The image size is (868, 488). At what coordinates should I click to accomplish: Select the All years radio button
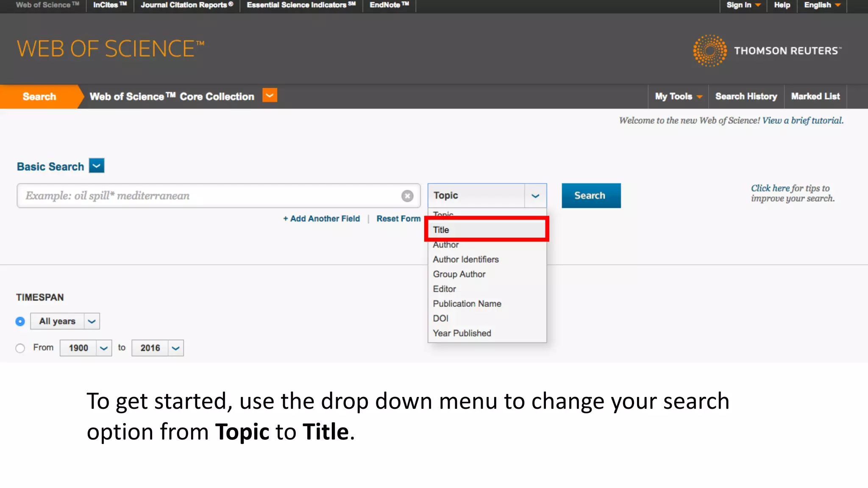[x=20, y=322]
